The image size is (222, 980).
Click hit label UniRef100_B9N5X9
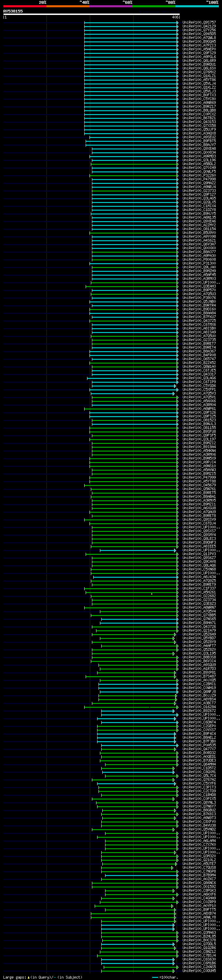tap(199, 458)
